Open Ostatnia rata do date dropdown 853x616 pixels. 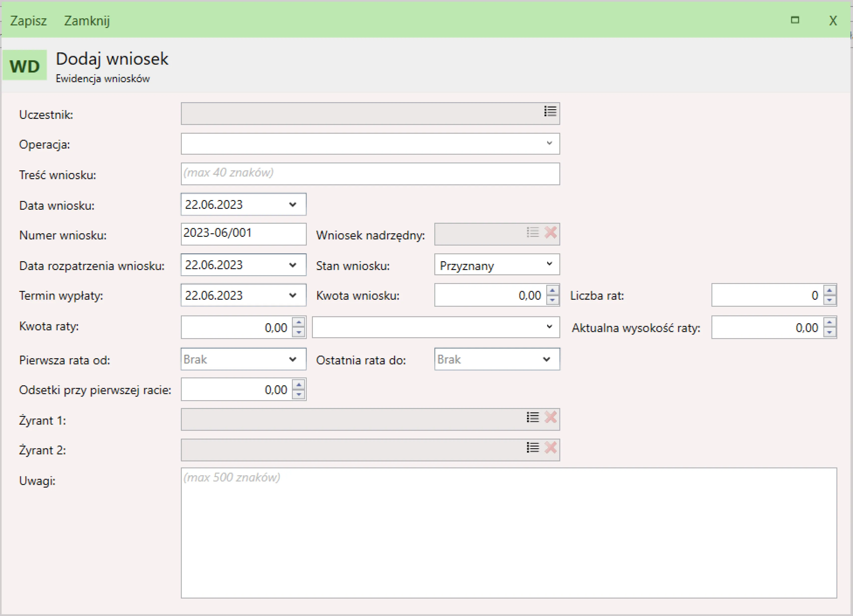tap(547, 360)
